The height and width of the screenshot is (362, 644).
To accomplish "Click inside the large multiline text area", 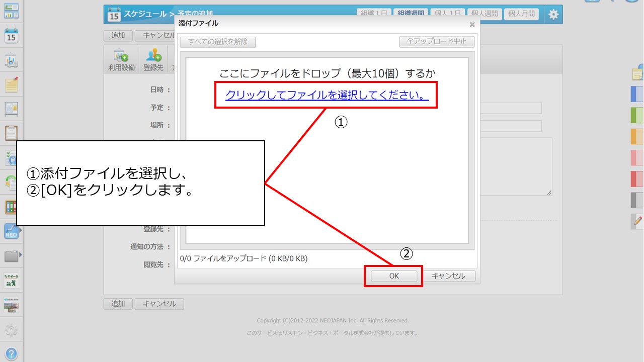I will pos(516,166).
